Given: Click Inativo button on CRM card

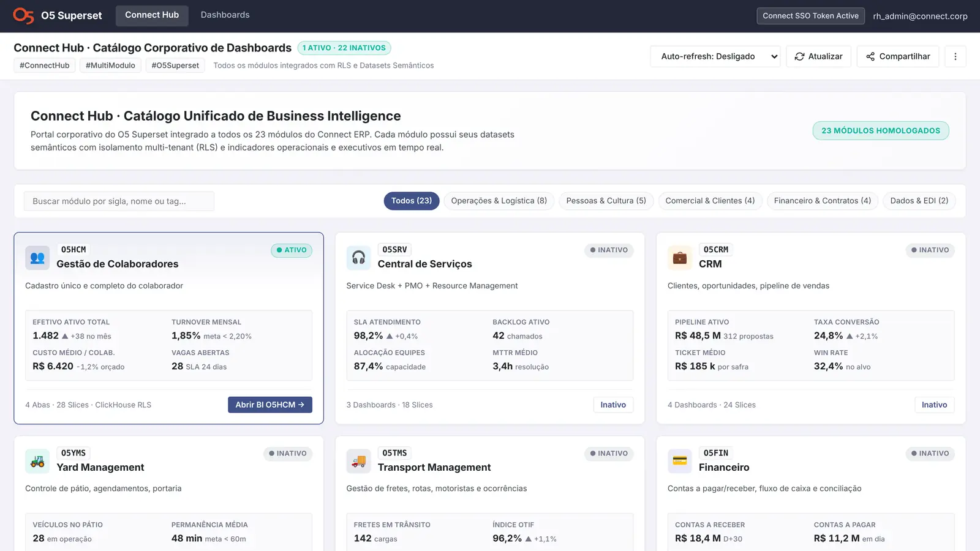Looking at the screenshot, I should [x=934, y=405].
